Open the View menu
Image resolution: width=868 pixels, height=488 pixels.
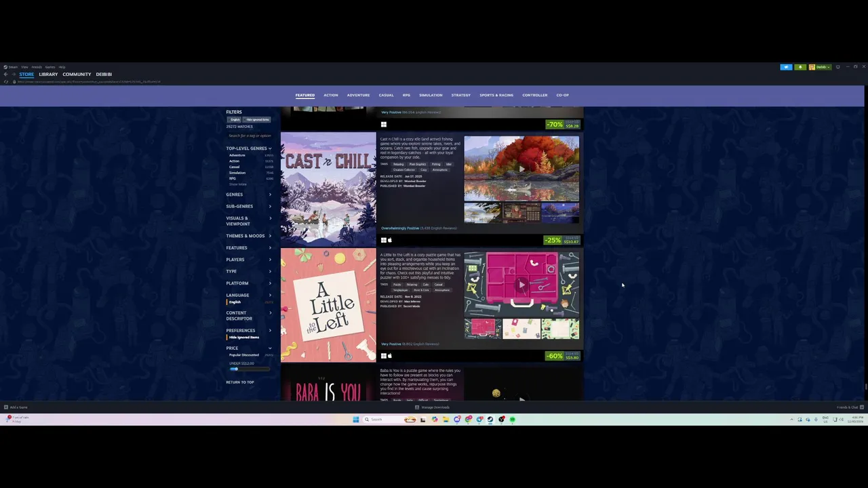click(24, 67)
